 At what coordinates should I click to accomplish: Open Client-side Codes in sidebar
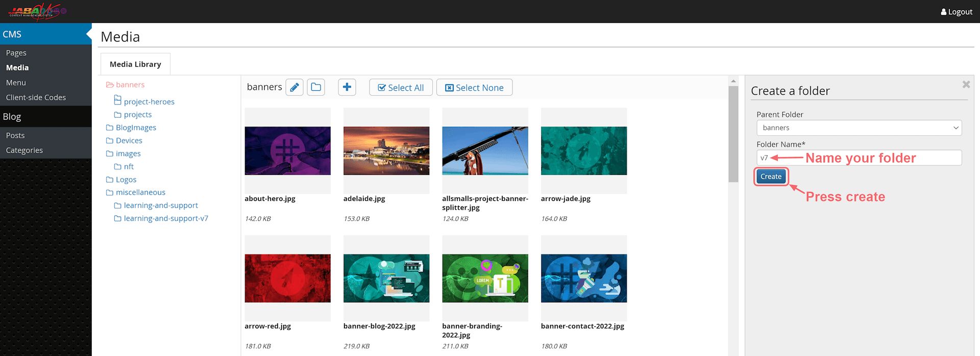click(36, 97)
